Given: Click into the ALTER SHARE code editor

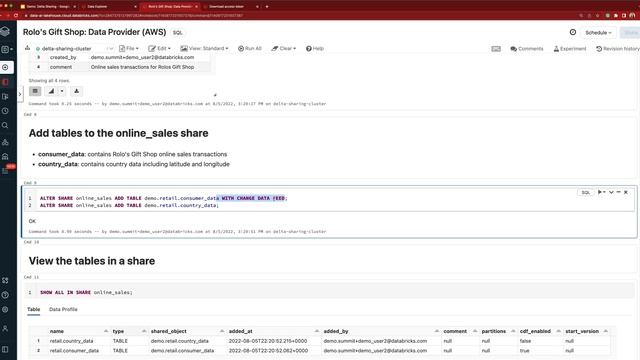Looking at the screenshot, I should click(x=329, y=202).
